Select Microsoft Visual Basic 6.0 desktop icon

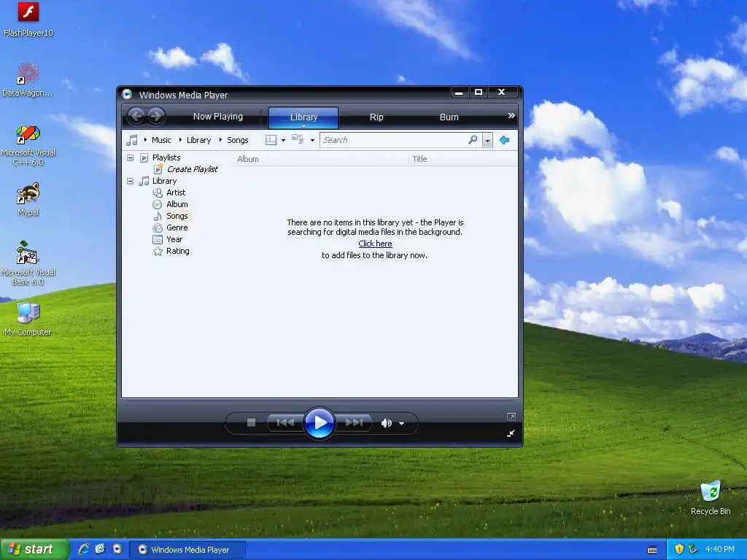click(x=28, y=263)
